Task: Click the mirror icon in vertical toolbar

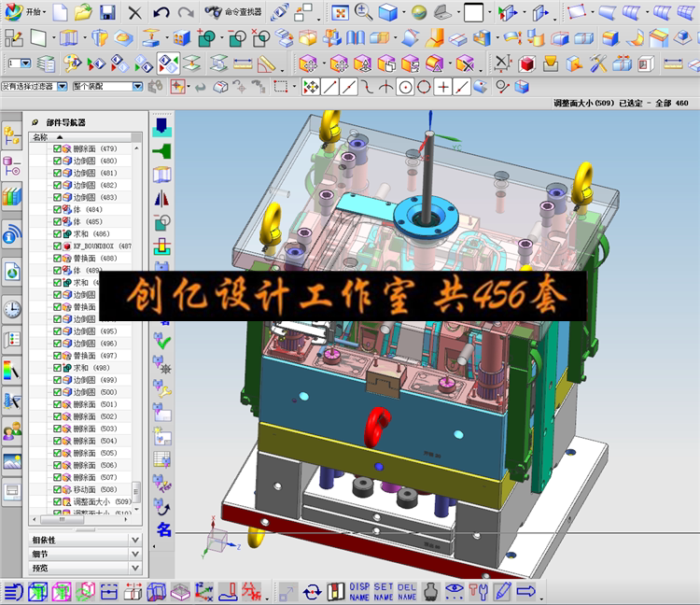Action: (x=161, y=199)
